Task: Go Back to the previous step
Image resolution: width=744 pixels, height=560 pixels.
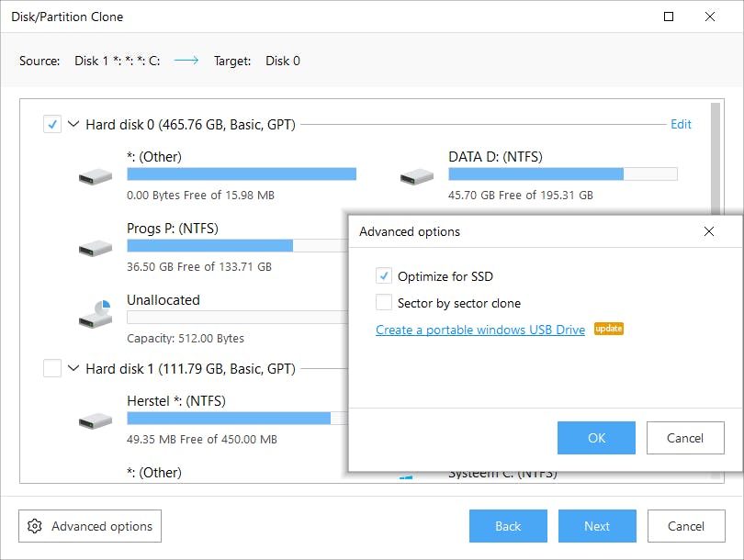Action: pos(508,526)
